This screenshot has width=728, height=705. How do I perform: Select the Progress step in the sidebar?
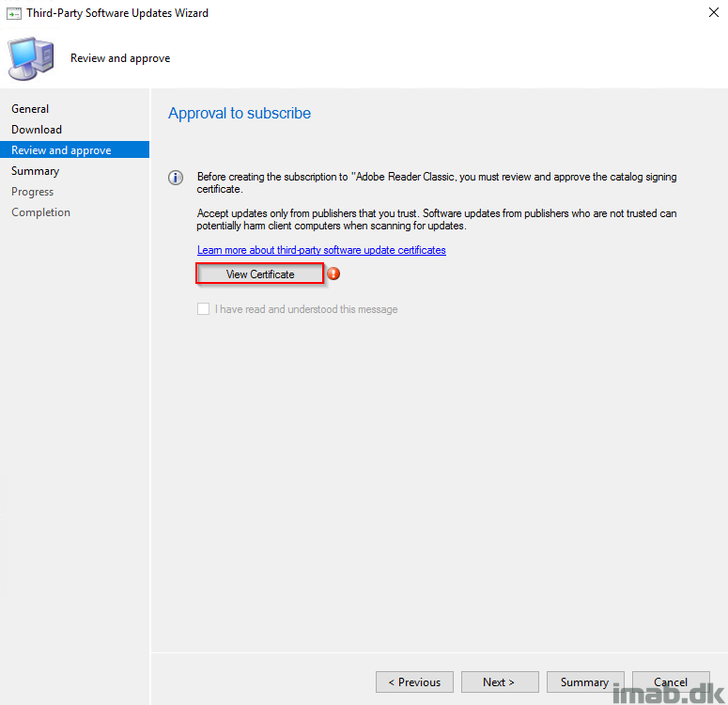33,192
